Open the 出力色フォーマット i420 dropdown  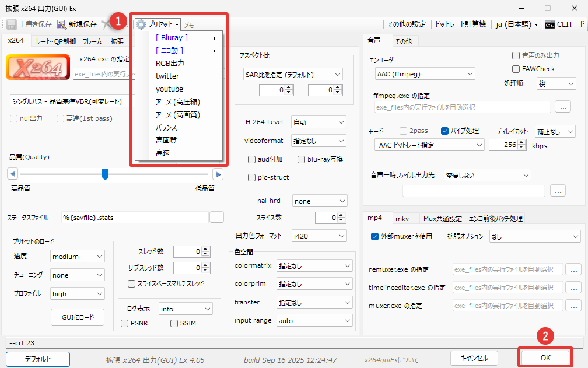click(x=319, y=236)
